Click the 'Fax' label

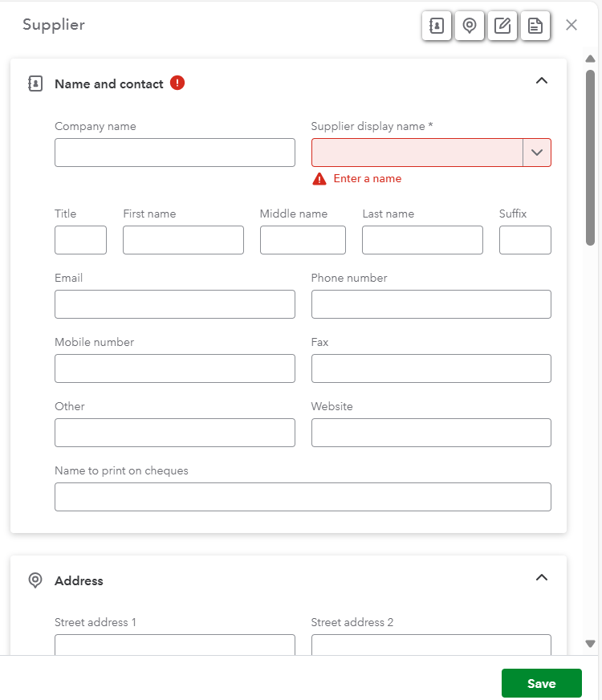click(320, 342)
